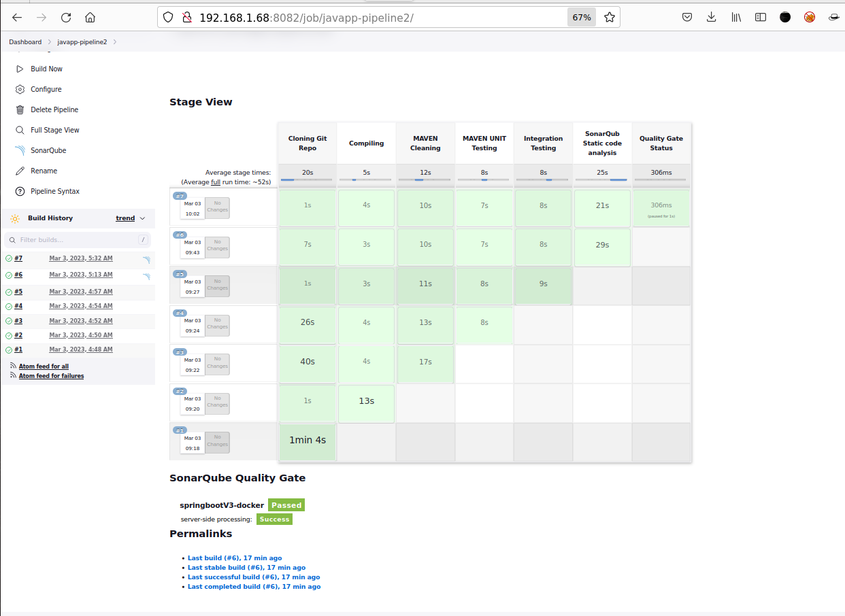The image size is (845, 616).
Task: Click the Pipeline Syntax question icon
Action: tap(20, 191)
